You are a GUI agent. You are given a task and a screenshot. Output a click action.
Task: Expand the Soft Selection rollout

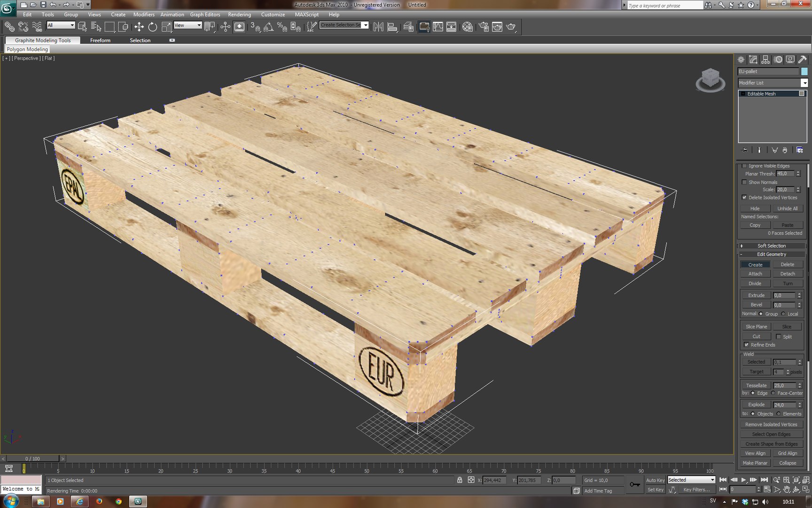click(x=771, y=246)
